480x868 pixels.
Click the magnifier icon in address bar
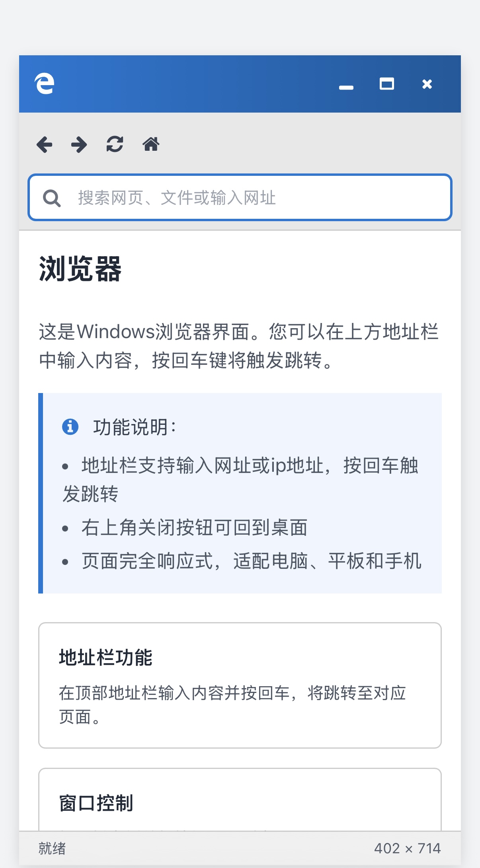pos(52,198)
